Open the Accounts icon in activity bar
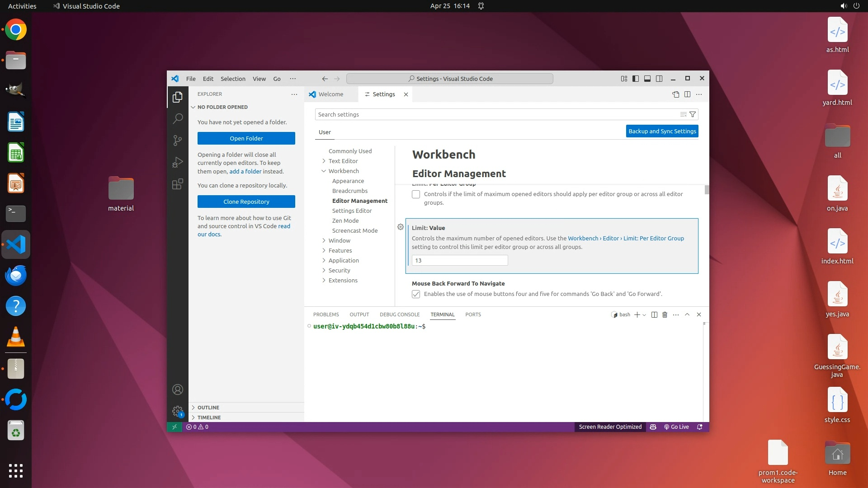The height and width of the screenshot is (488, 868). (x=178, y=389)
